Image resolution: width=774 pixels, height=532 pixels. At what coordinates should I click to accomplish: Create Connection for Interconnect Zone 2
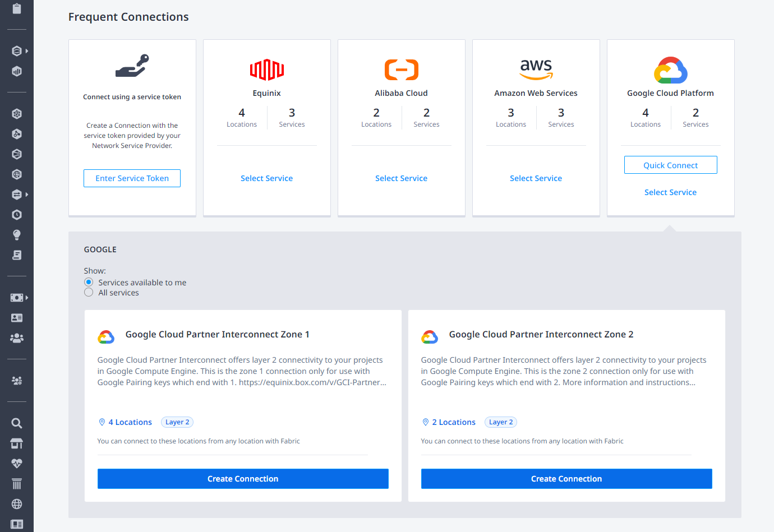(x=566, y=479)
